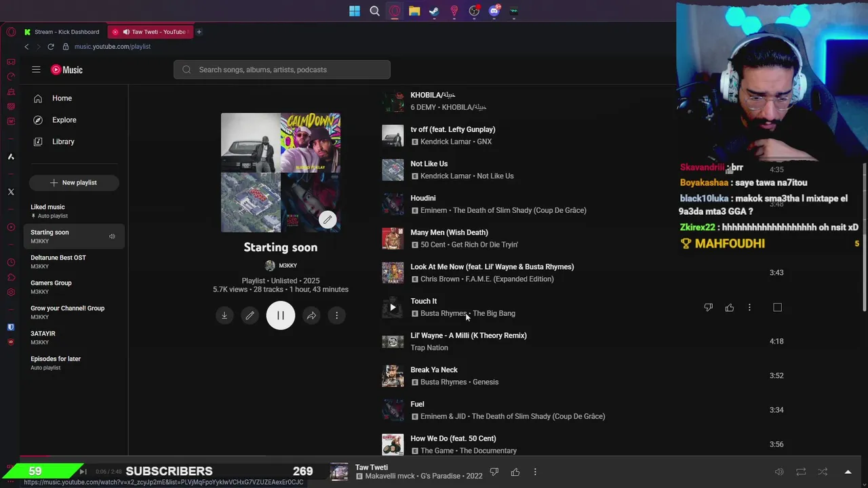Skip to next track in player bar
This screenshot has height=488, width=868.
(83, 472)
